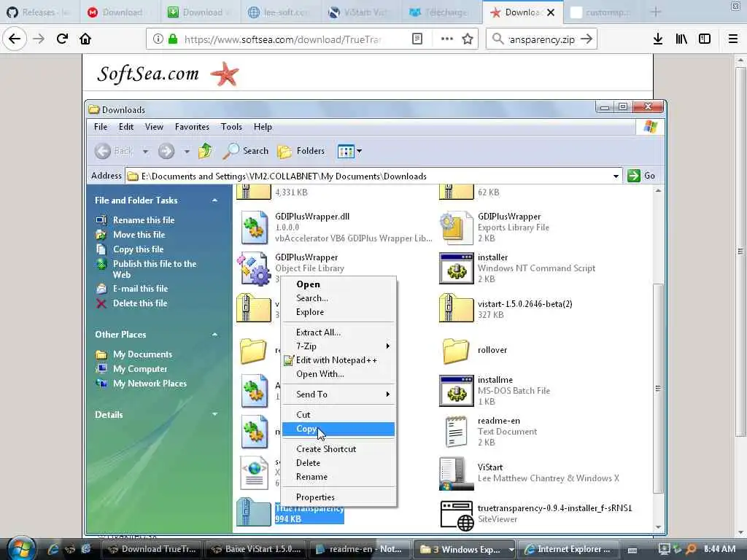This screenshot has height=560, width=747.
Task: Go to Firefox home page
Action: (85, 39)
